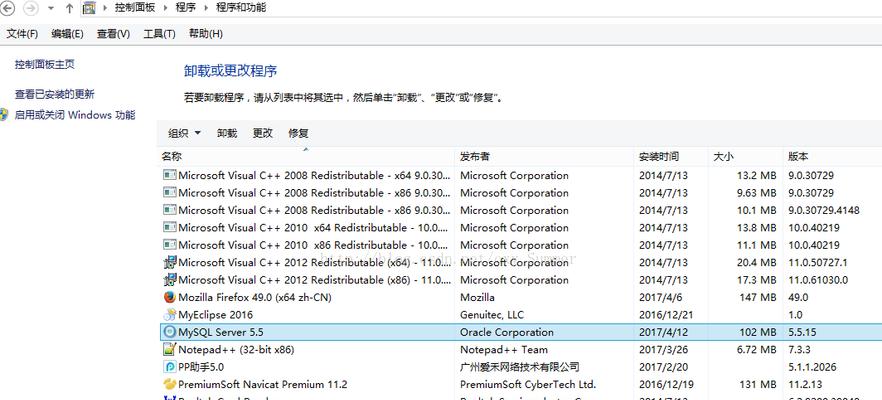Click the 147 MB size cell
The width and height of the screenshot is (882, 400).
point(758,297)
